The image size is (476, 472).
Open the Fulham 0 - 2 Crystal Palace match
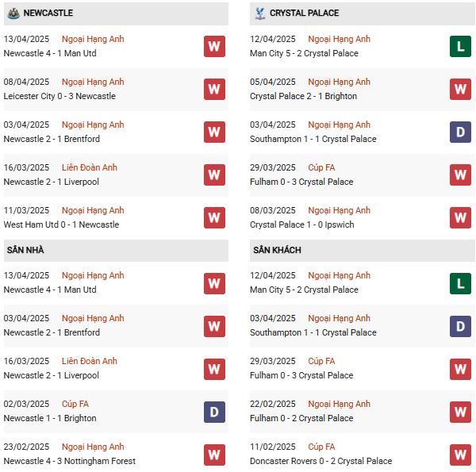tap(301, 418)
